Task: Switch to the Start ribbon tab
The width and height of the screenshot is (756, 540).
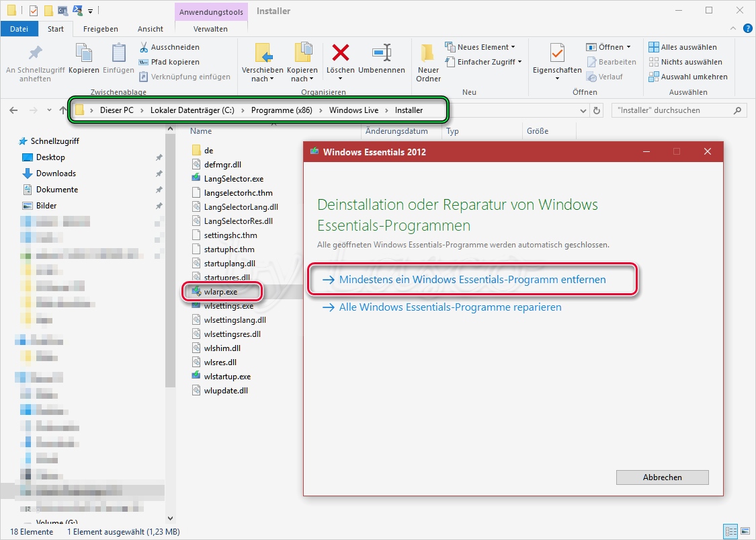Action: 56,29
